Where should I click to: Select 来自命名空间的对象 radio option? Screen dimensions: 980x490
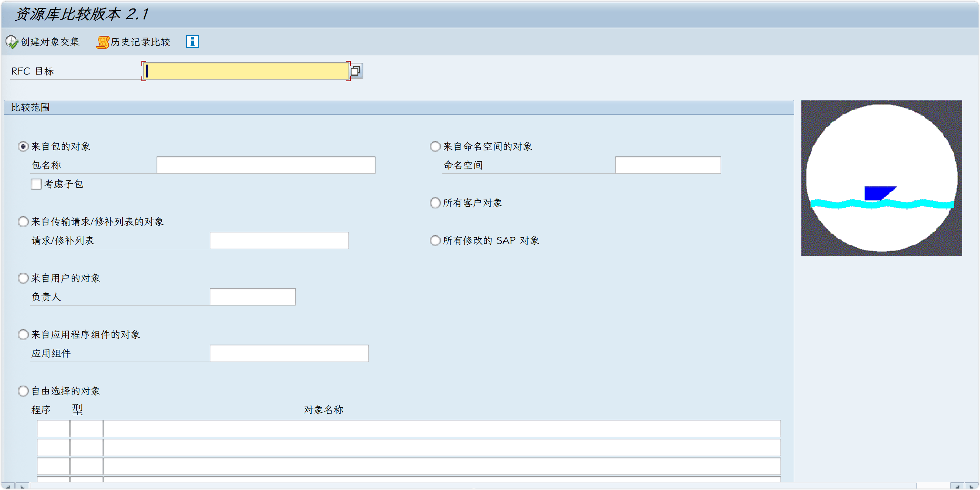pos(435,146)
